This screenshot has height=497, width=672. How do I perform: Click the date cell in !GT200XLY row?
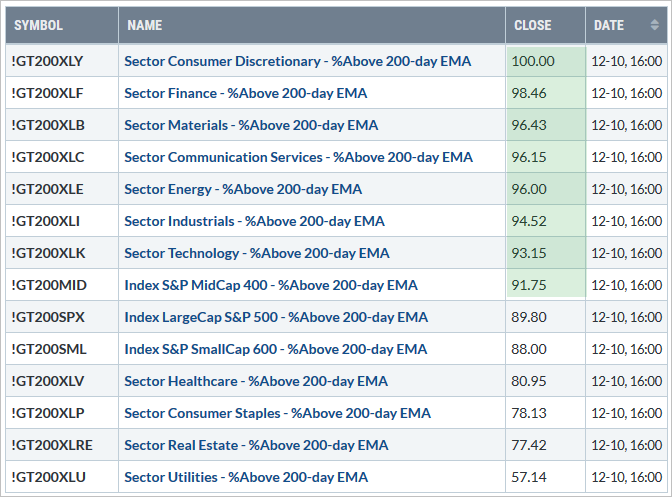point(627,61)
